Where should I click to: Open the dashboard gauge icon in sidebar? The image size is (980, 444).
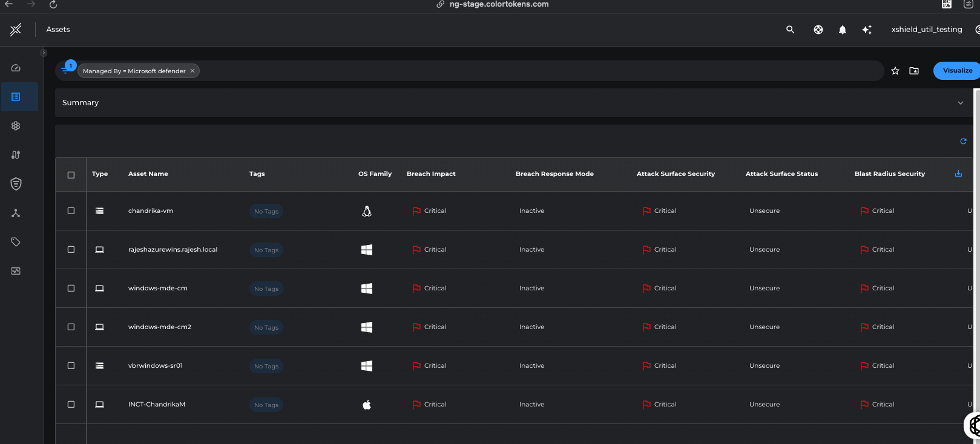(x=16, y=68)
